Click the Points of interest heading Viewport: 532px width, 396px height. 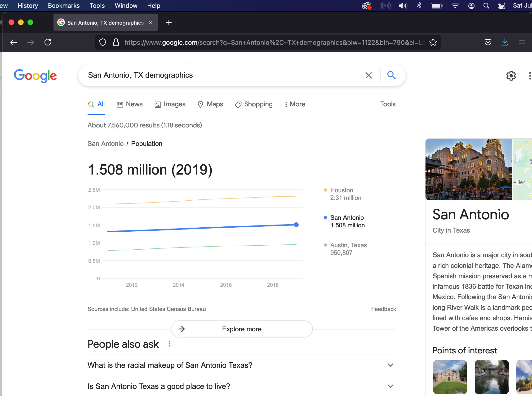tap(465, 351)
